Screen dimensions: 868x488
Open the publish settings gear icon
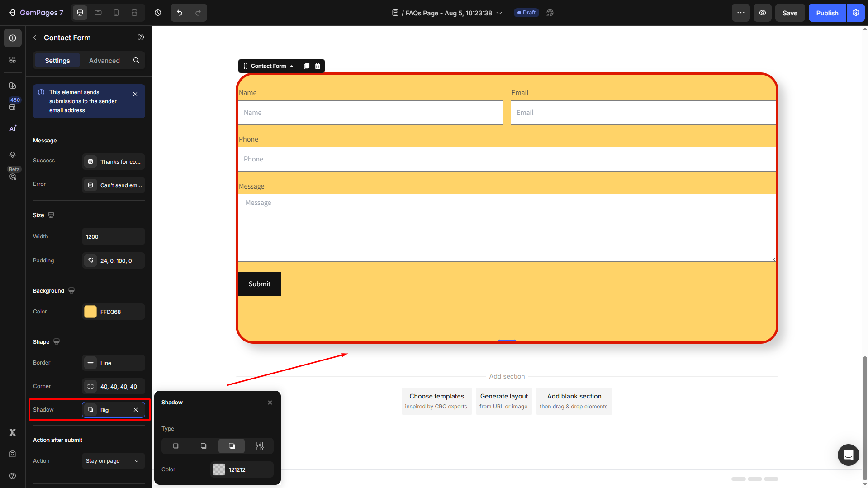pos(856,13)
